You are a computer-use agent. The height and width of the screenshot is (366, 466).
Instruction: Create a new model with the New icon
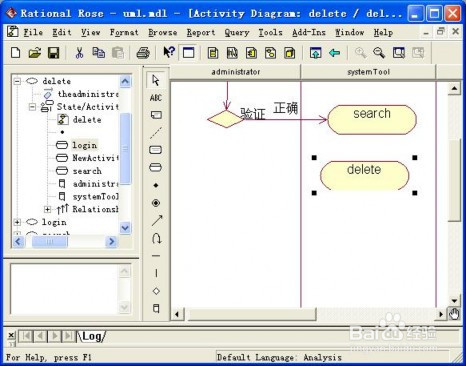(16, 53)
